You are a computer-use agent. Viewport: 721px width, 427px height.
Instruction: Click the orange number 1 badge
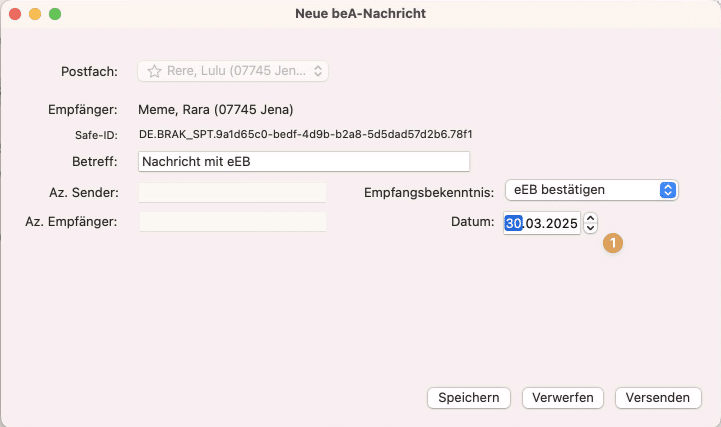[614, 242]
